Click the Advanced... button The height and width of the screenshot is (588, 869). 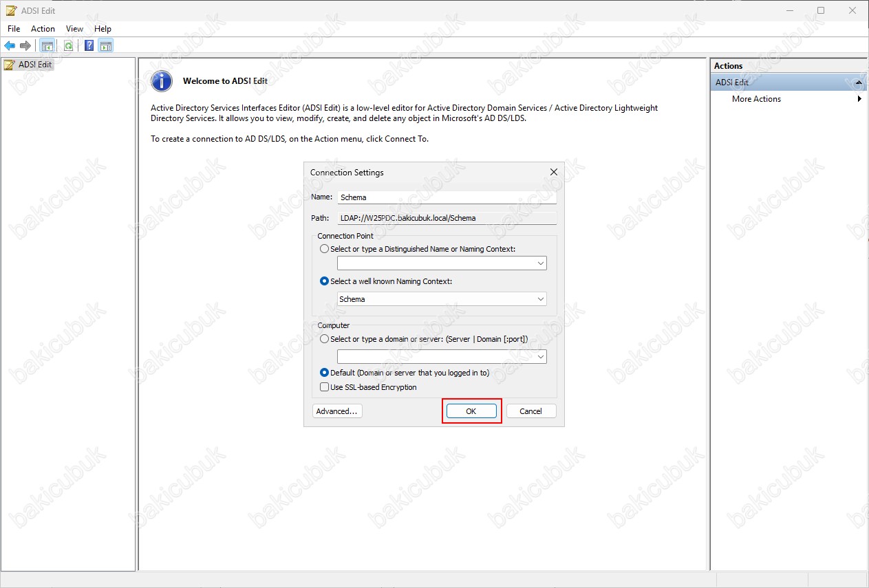(337, 411)
